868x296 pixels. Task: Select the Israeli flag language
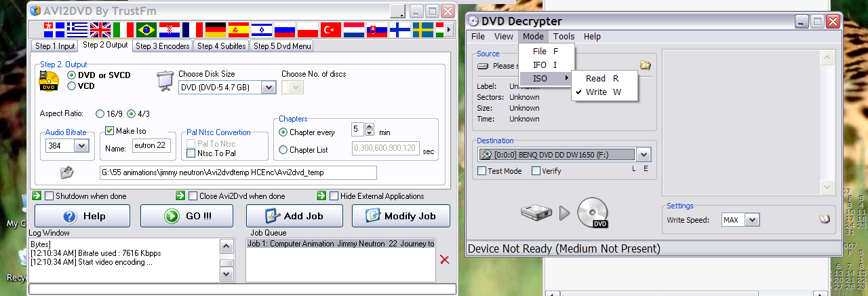pyautogui.click(x=261, y=30)
